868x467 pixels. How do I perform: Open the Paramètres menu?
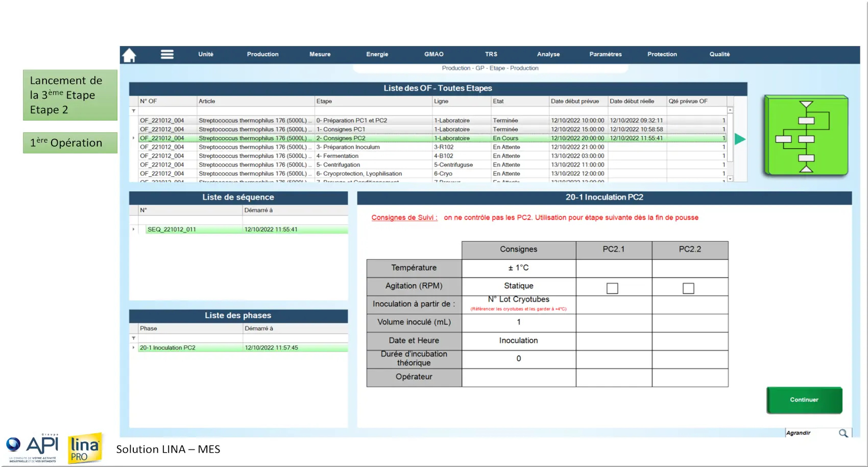point(606,54)
